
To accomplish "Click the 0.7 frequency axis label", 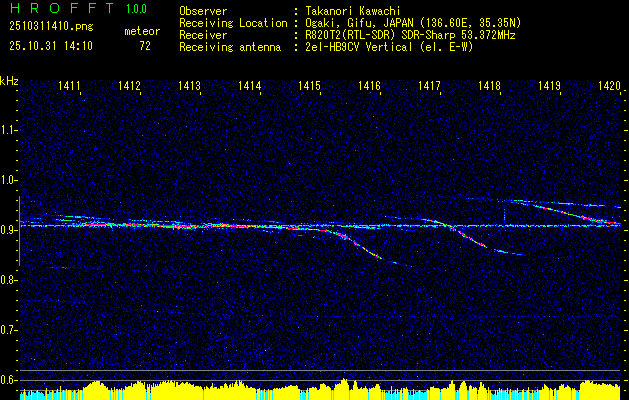I will tap(9, 329).
